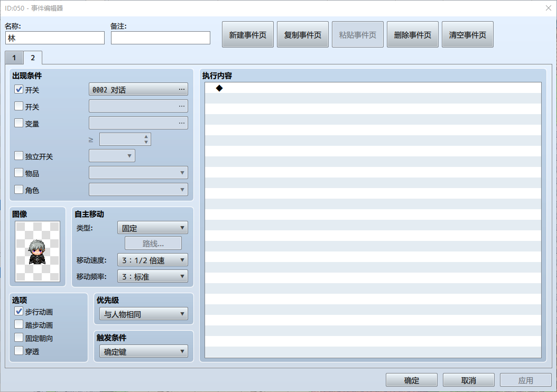
Task: Open the 移动频率 dropdown
Action: [x=152, y=276]
